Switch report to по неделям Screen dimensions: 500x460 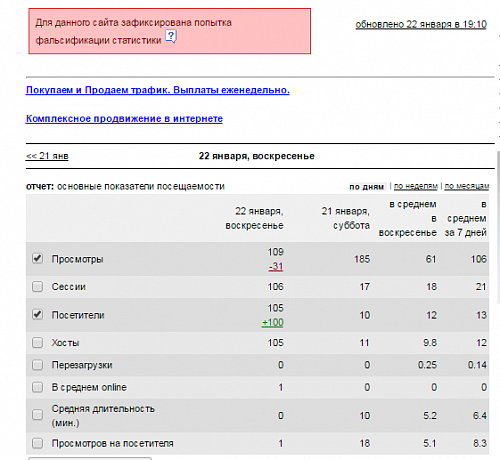click(x=416, y=186)
